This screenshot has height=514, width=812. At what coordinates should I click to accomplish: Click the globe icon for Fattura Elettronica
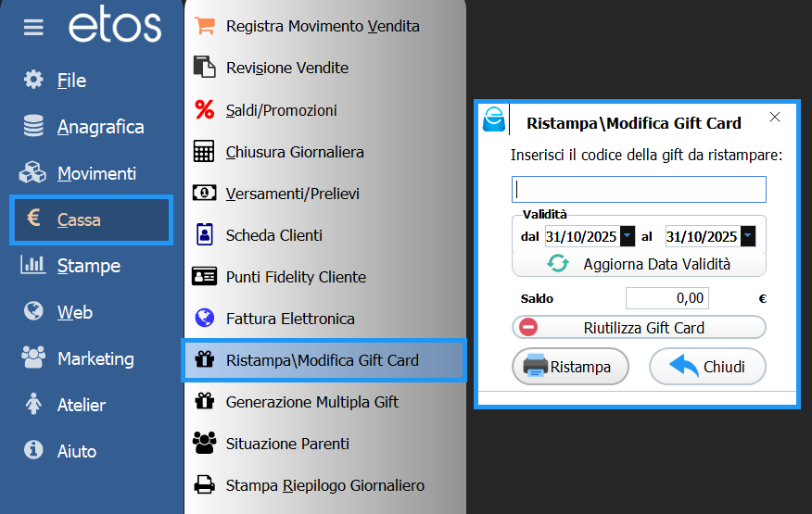pyautogui.click(x=204, y=319)
